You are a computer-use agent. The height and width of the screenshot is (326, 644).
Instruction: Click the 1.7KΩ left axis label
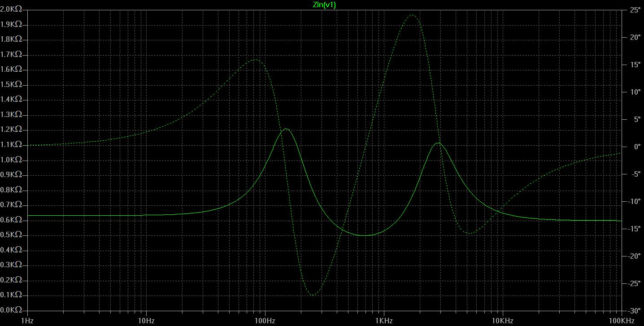tap(11, 54)
